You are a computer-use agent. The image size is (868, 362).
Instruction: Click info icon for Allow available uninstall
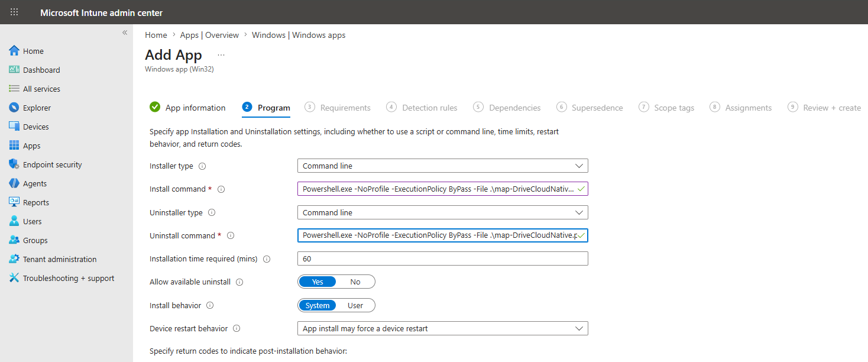pos(239,282)
